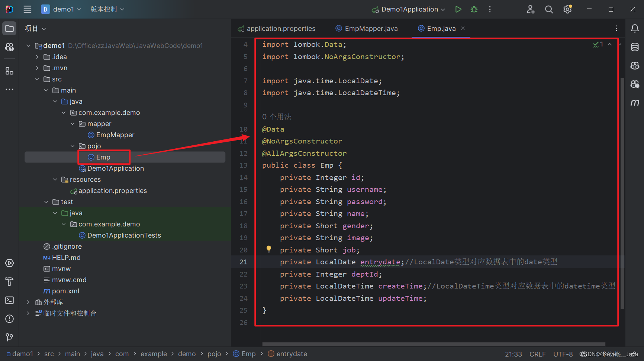Change UTF-8 file encoding

(563, 354)
